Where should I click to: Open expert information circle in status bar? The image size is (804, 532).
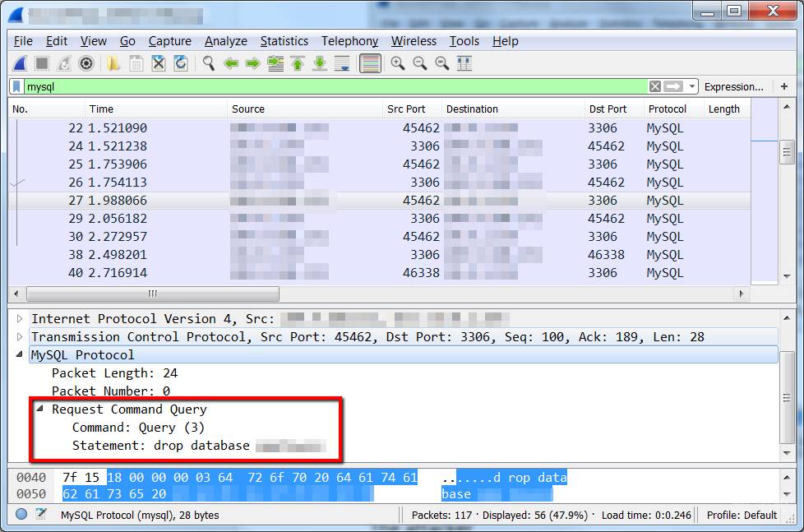click(x=21, y=514)
